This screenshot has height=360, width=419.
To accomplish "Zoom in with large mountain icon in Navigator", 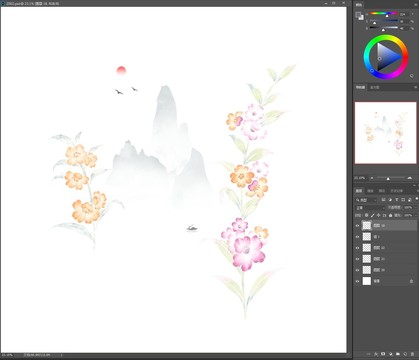I will point(410,178).
